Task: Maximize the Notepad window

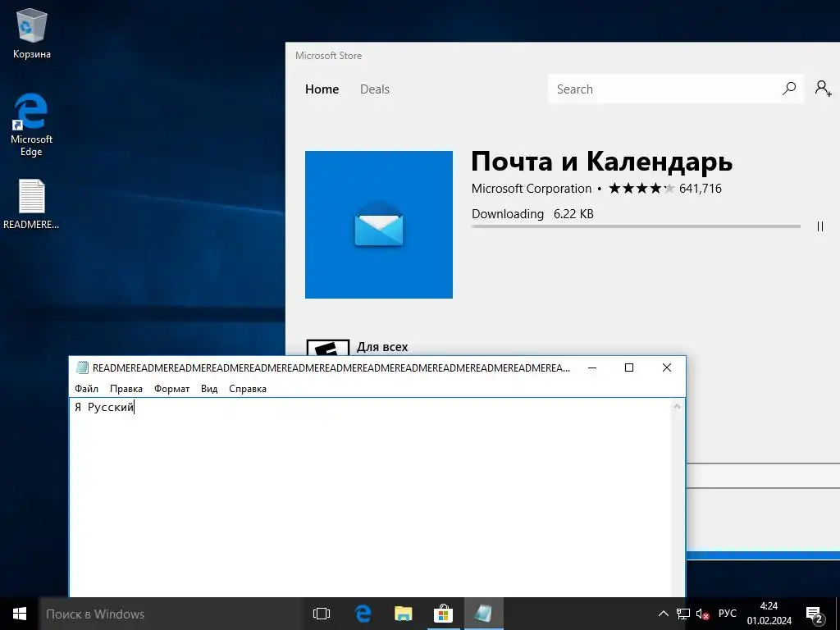Action: (629, 367)
